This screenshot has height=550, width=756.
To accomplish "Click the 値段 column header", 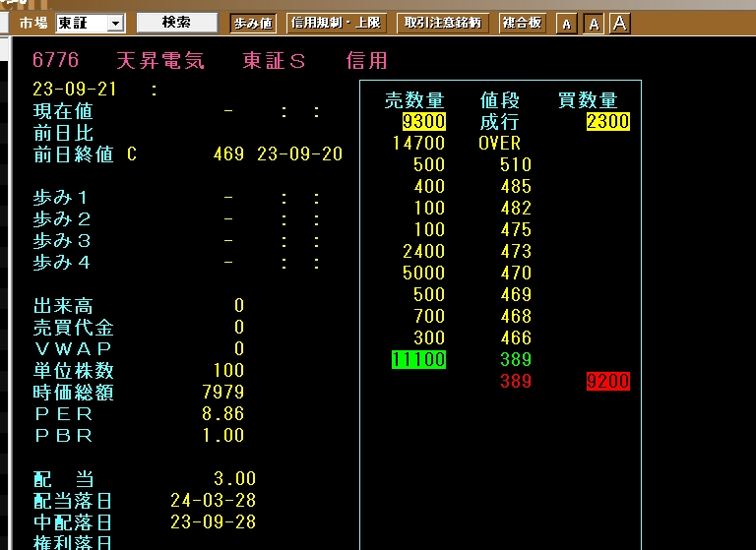I will click(x=499, y=100).
